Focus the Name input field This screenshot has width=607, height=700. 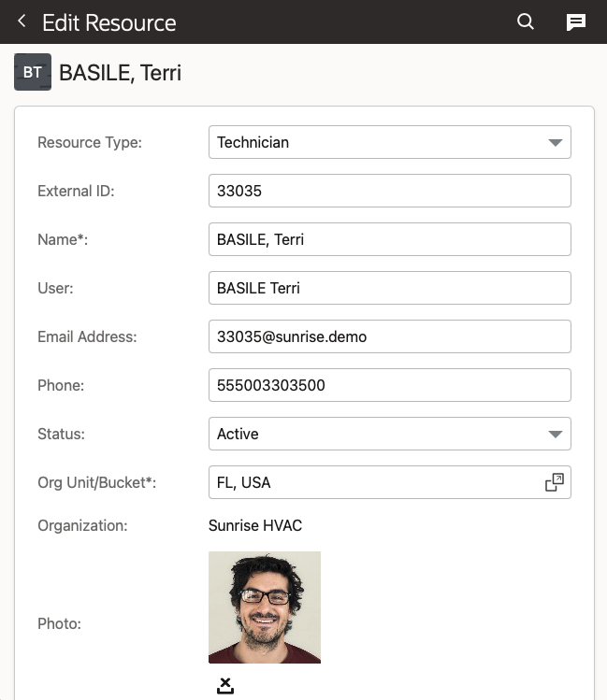[389, 239]
